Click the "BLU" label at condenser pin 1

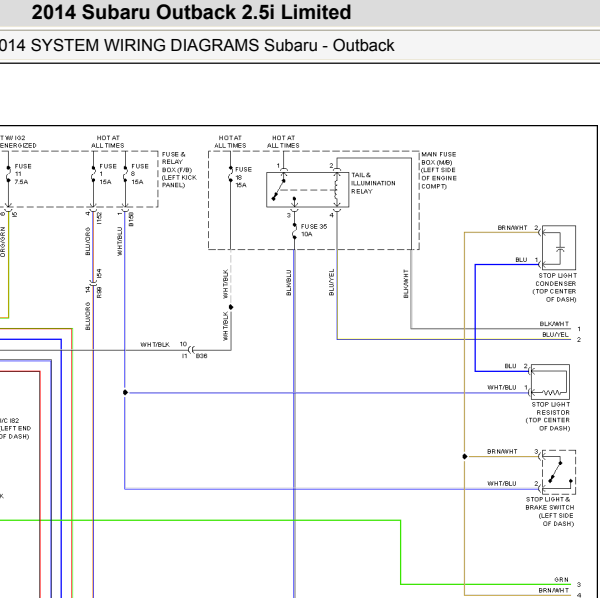[521, 260]
